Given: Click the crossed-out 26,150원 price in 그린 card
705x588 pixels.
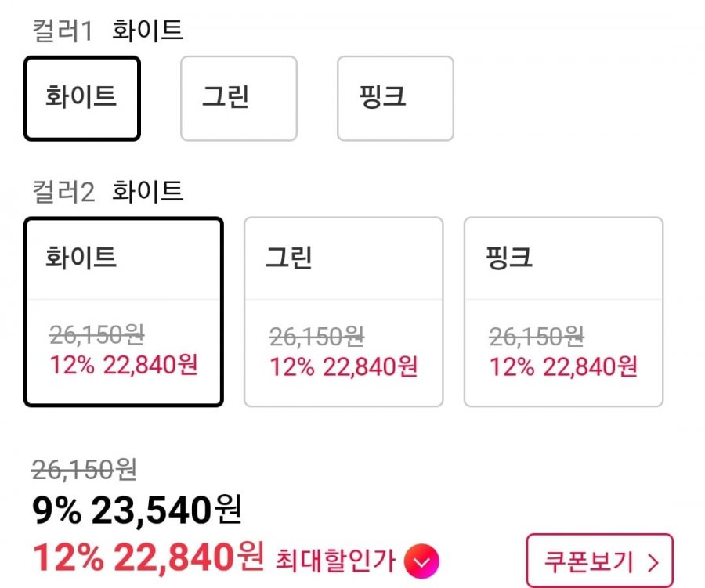Looking at the screenshot, I should pos(316,337).
